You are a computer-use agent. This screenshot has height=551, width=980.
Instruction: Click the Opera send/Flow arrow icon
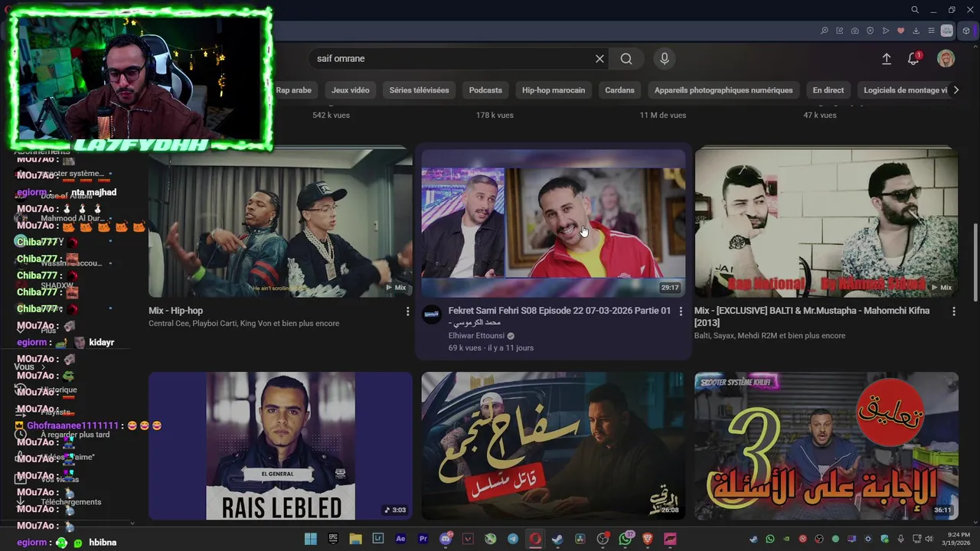[886, 31]
